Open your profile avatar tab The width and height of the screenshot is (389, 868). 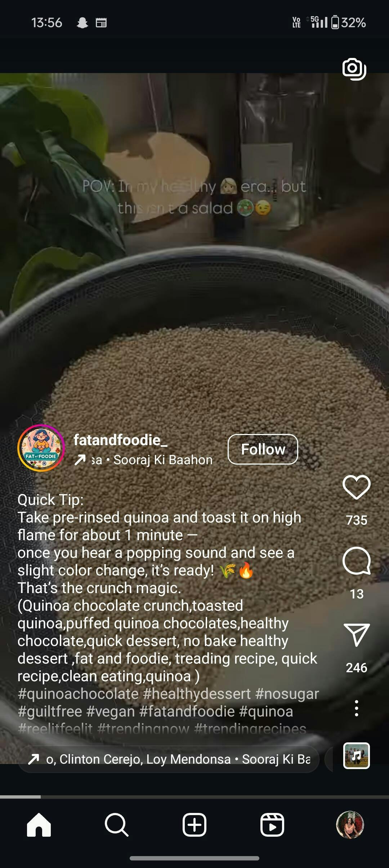(x=350, y=824)
